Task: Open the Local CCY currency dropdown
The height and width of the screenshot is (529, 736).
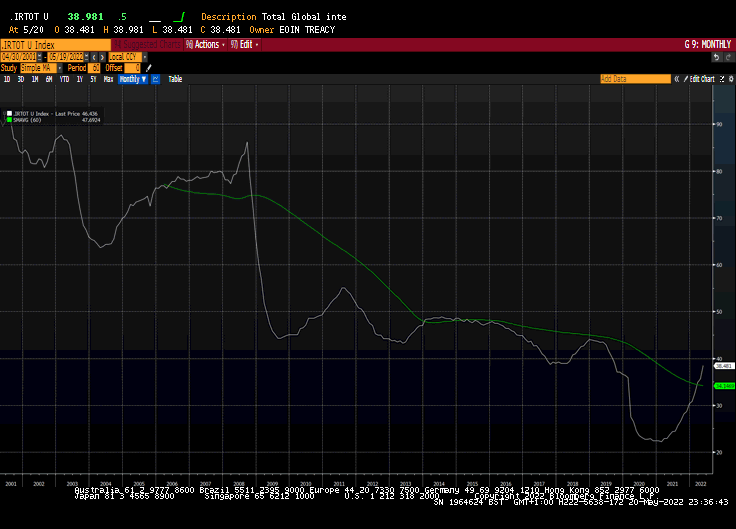Action: (124, 57)
